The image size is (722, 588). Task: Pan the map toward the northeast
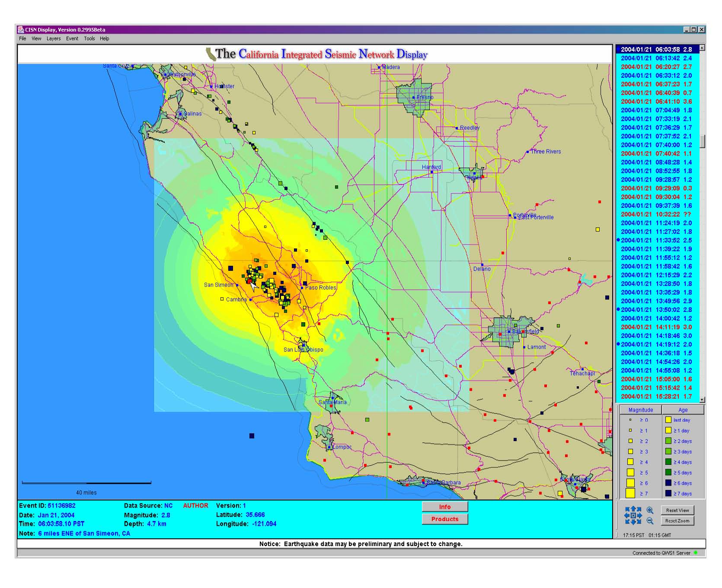click(639, 509)
